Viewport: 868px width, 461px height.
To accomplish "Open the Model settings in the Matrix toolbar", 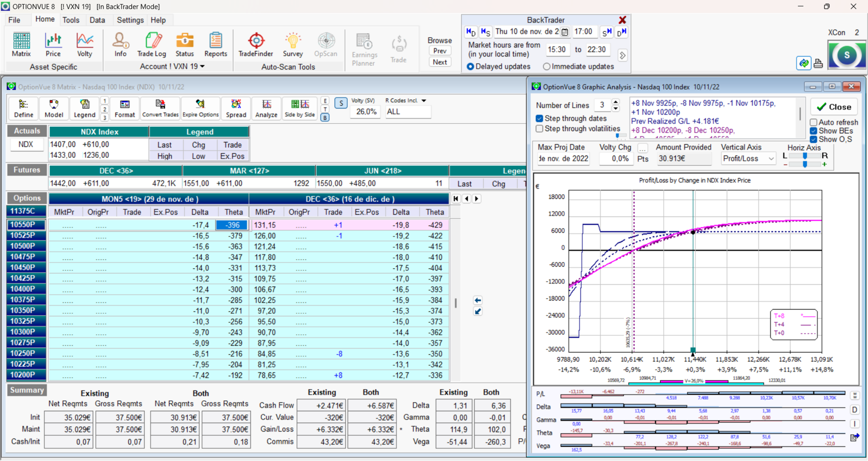I will pyautogui.click(x=54, y=109).
